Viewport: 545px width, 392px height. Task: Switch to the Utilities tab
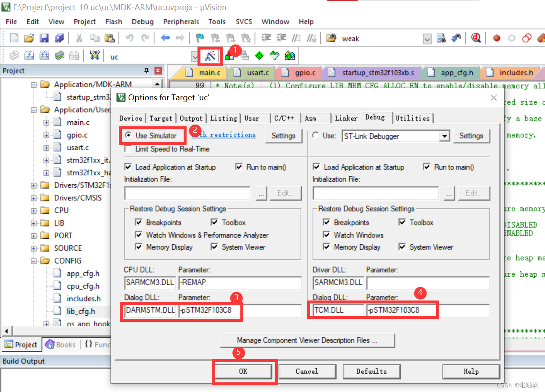tap(413, 118)
